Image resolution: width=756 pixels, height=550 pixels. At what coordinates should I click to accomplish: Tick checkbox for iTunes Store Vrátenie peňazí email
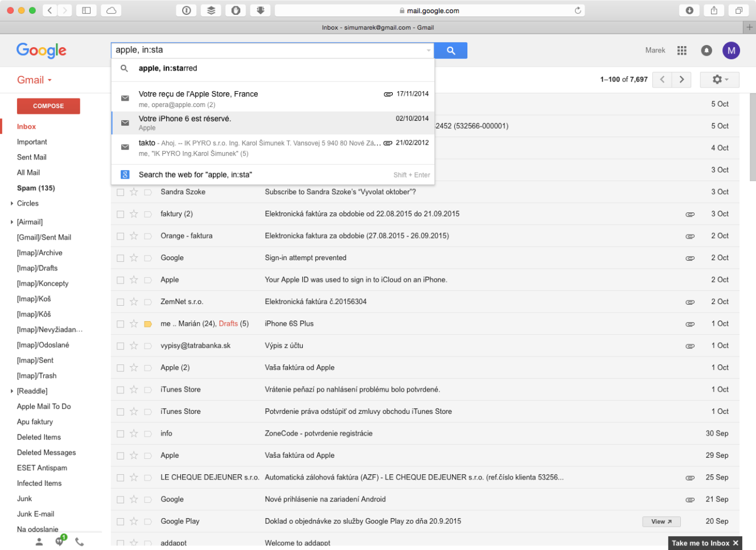120,390
